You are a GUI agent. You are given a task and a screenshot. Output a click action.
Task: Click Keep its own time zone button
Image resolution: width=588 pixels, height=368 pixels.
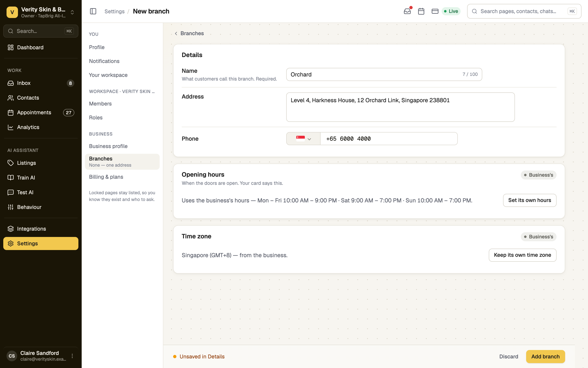coord(522,255)
